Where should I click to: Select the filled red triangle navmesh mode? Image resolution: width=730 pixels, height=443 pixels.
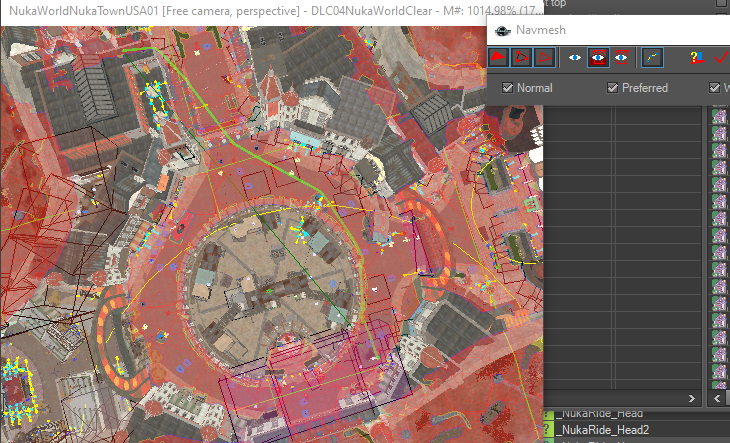498,58
